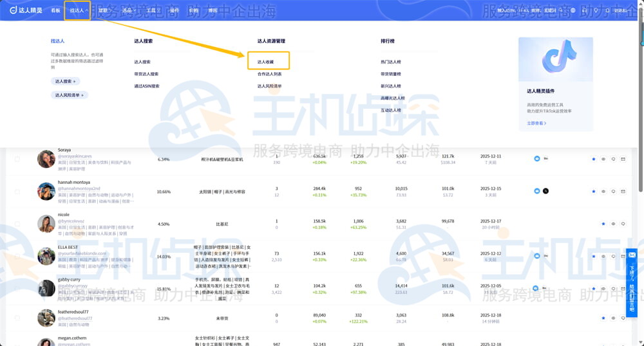
Task: Open 互动达人榜 ranking
Action: coord(391,110)
